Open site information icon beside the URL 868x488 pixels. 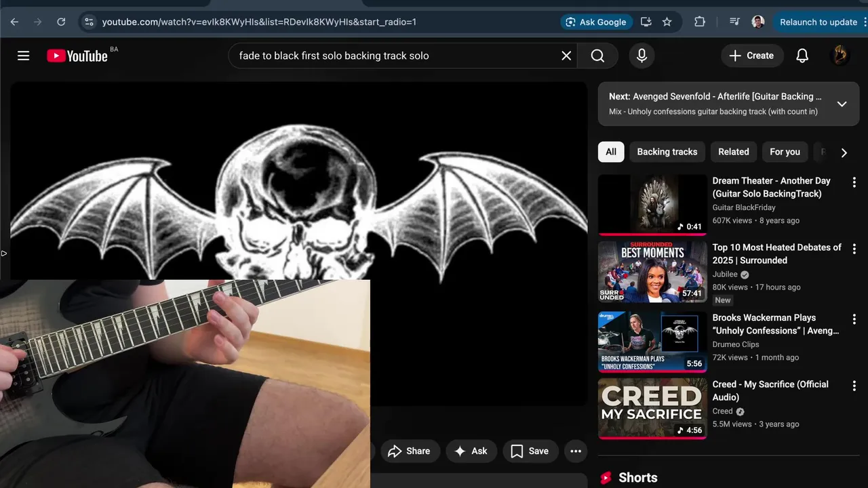tap(89, 22)
